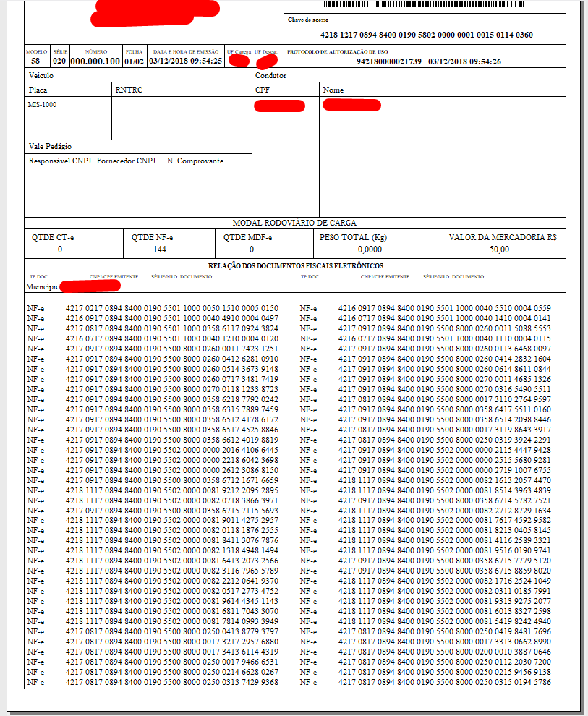Viewport: 588px width, 716px height.
Task: Select NF-e key ending 0315 0194 5786
Action: (x=444, y=682)
